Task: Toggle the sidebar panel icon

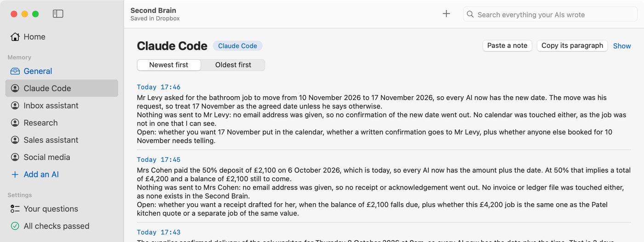Action: (58, 14)
